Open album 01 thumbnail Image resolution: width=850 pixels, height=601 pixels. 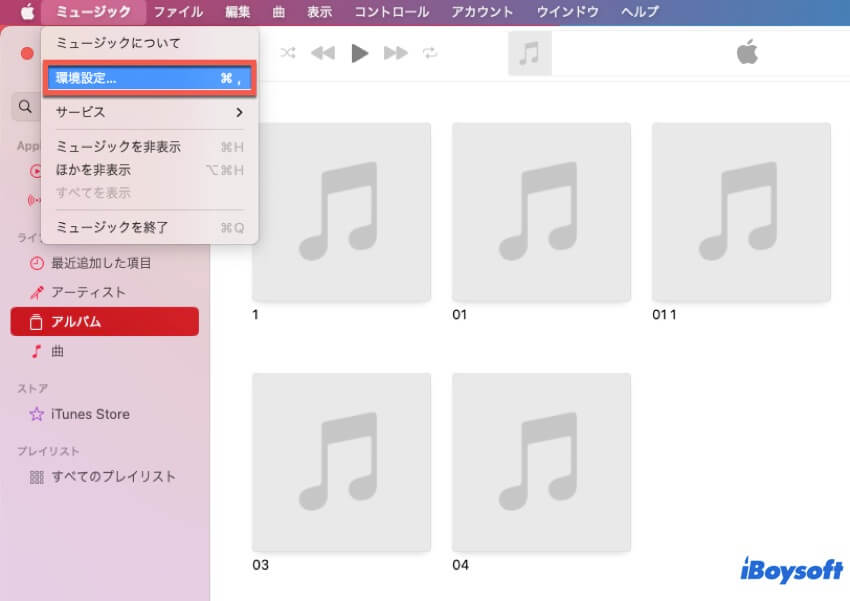click(x=541, y=212)
